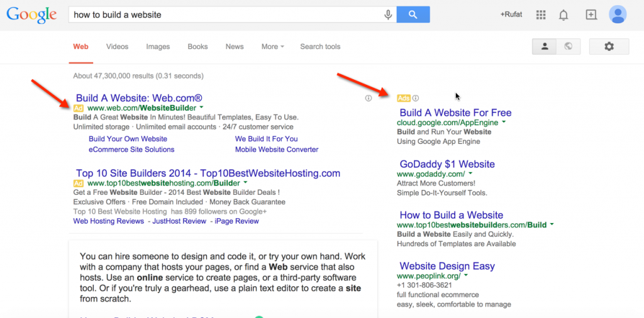Open eCommerce Site Solutions sitelink
This screenshot has width=644, height=318.
click(131, 150)
